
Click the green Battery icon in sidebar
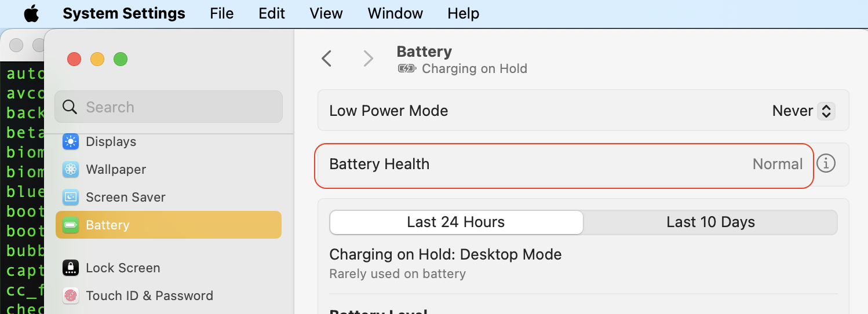[x=71, y=225]
